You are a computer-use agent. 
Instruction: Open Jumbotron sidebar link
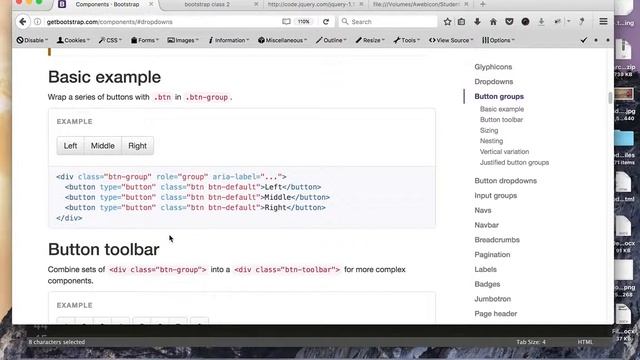[x=492, y=299]
